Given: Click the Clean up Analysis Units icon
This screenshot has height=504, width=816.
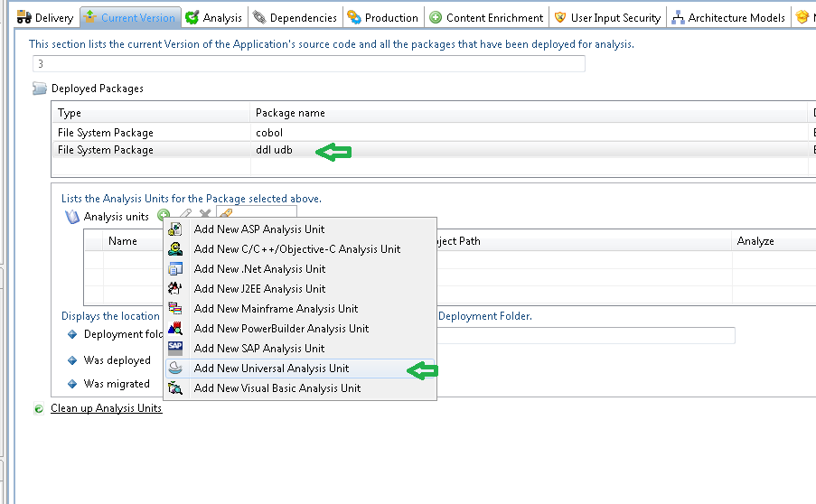Looking at the screenshot, I should (39, 409).
